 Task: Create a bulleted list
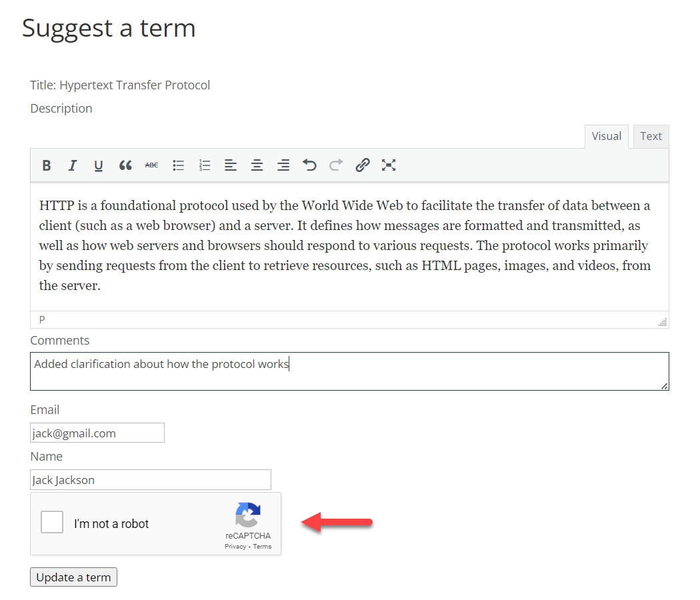[x=178, y=165]
